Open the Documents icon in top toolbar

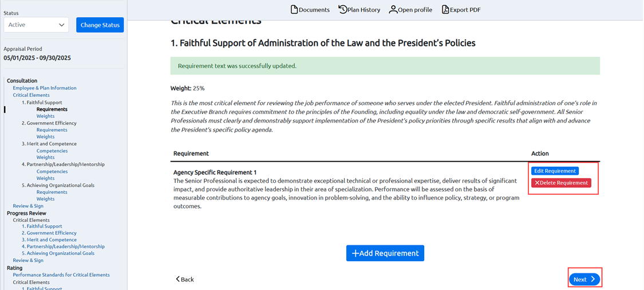(294, 10)
